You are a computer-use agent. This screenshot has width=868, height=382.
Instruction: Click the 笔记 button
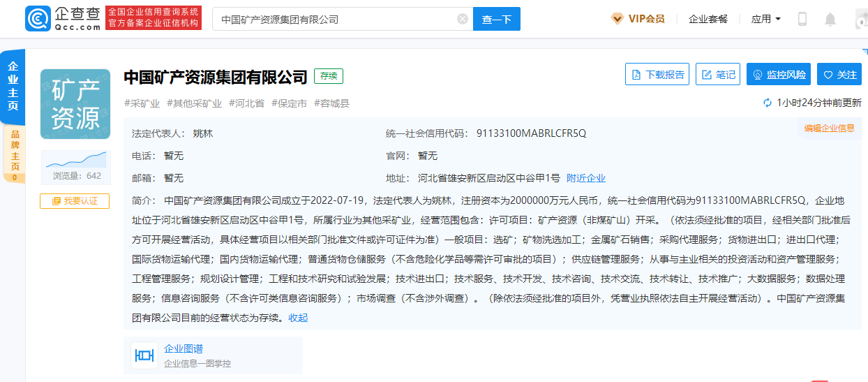(718, 75)
